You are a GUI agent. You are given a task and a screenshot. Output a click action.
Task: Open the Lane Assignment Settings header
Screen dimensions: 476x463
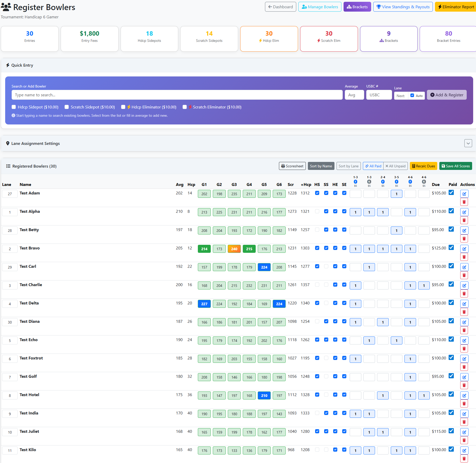35,144
